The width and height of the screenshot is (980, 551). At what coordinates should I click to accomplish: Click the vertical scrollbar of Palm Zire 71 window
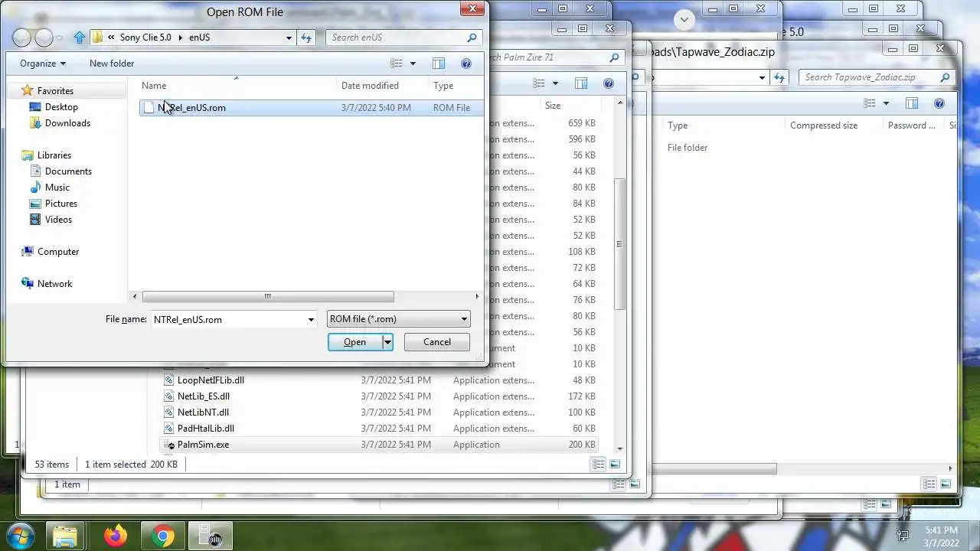tap(620, 244)
